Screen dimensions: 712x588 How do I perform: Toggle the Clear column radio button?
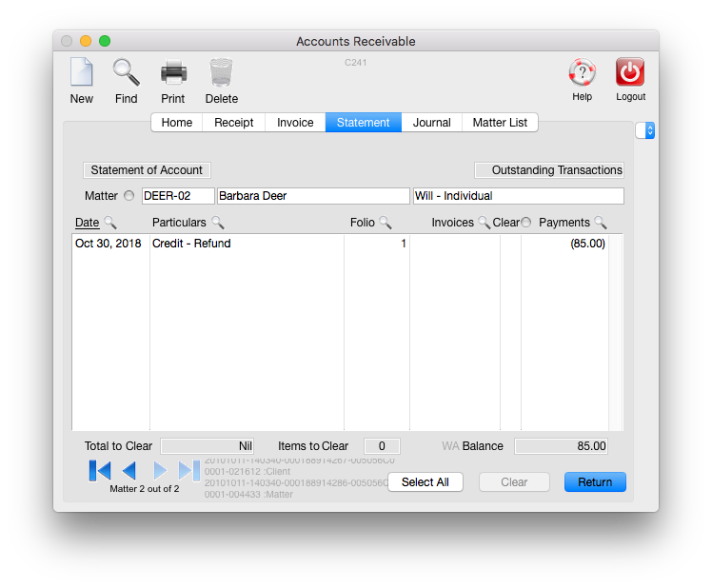tap(526, 223)
